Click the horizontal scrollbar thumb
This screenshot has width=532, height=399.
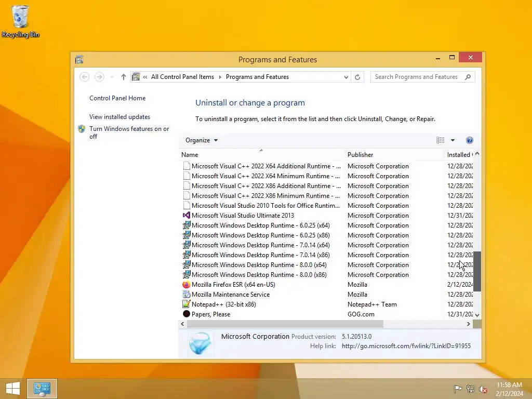(285, 324)
